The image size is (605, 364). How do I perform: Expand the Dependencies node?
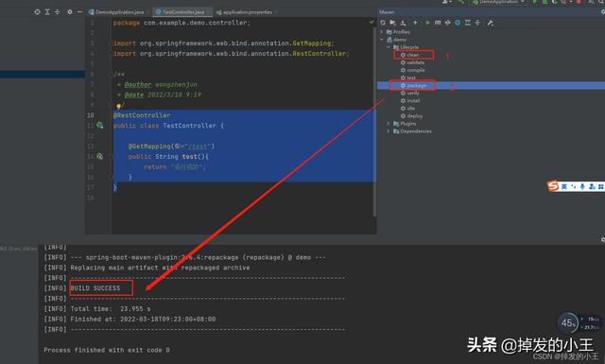coord(389,131)
